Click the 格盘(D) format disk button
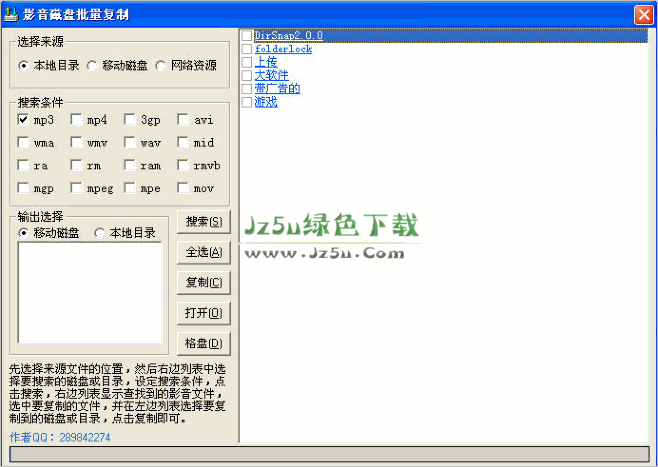 204,344
